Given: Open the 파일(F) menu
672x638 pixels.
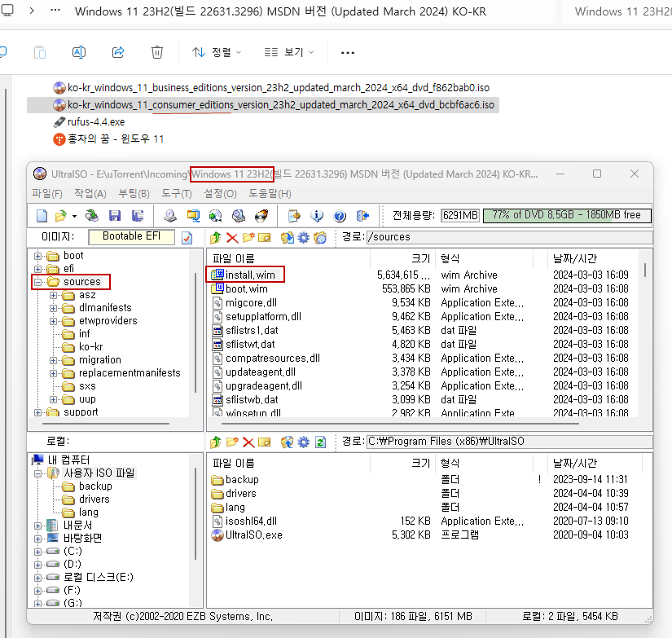Looking at the screenshot, I should [47, 194].
